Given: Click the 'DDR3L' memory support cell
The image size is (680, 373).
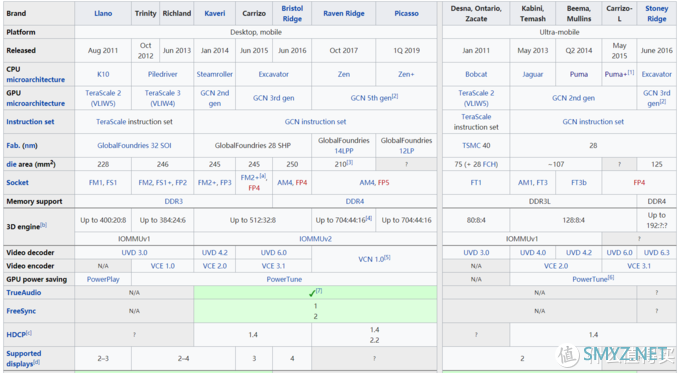Looking at the screenshot, I should (539, 201).
